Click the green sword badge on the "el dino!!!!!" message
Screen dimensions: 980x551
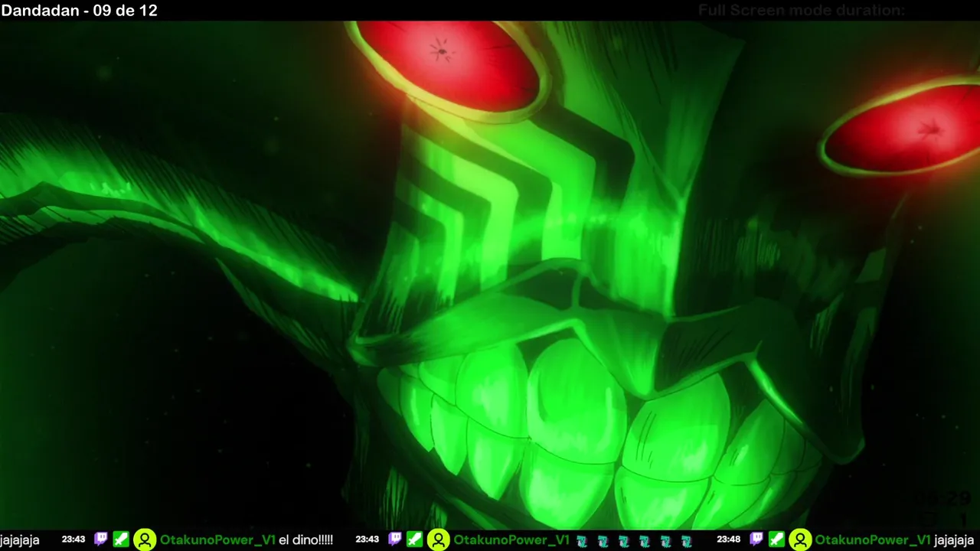coord(121,540)
